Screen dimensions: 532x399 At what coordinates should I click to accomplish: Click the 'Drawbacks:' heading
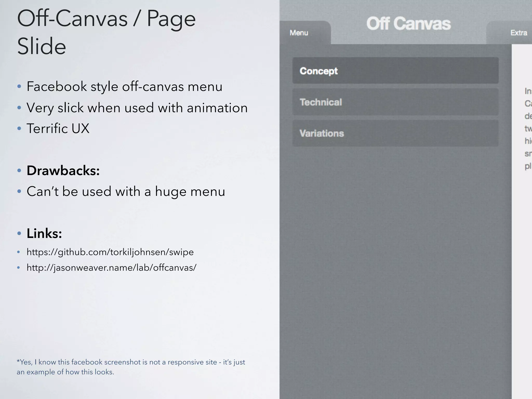63,171
